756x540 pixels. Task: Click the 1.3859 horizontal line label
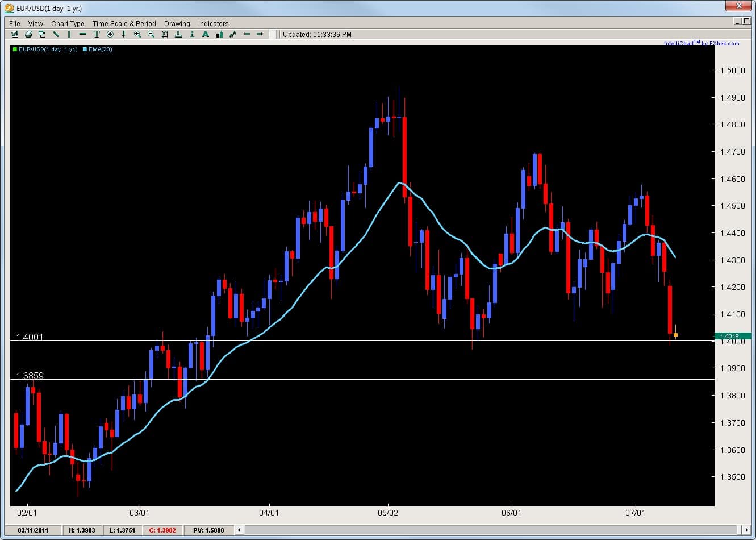30,376
